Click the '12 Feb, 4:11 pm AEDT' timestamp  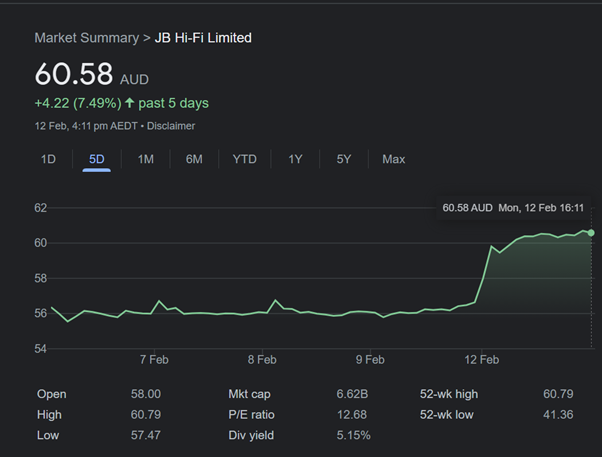[x=86, y=126]
